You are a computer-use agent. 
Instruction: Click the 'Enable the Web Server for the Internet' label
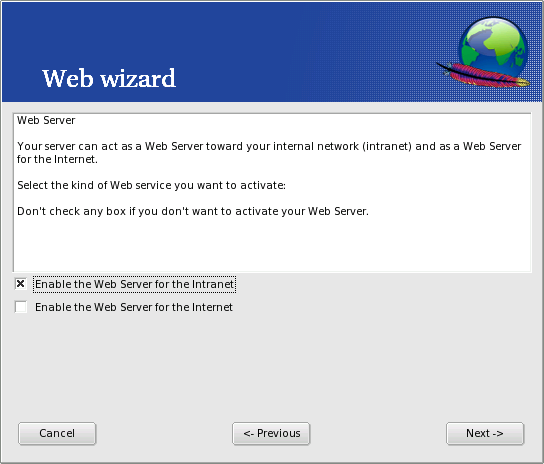(x=134, y=307)
